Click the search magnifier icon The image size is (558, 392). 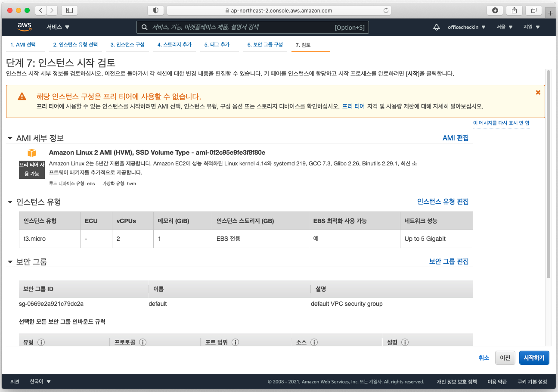[x=144, y=27]
